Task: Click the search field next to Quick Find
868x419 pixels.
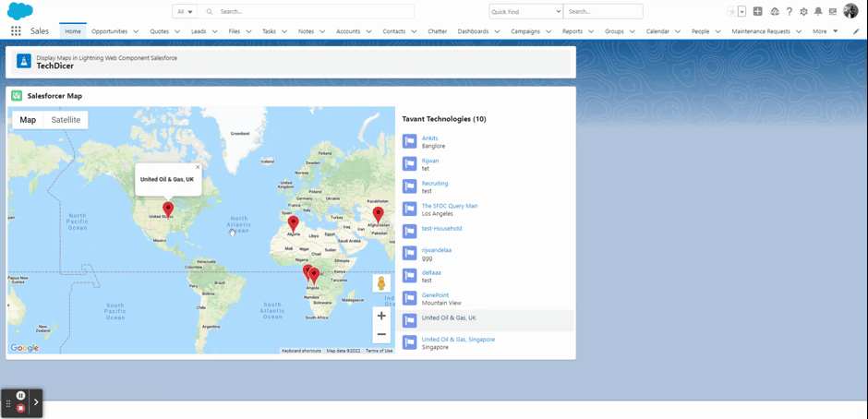Action: coord(603,12)
